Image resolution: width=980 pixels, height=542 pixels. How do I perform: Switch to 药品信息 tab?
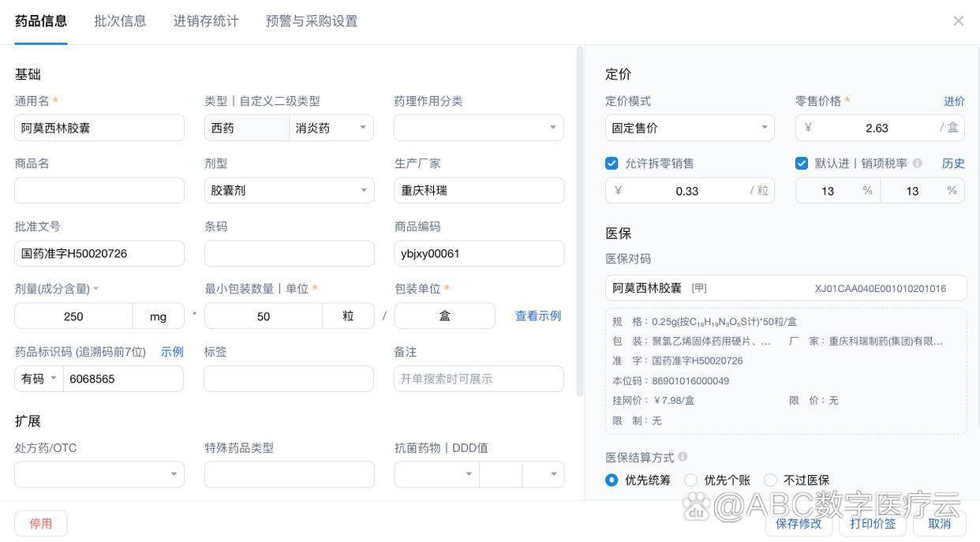[41, 21]
